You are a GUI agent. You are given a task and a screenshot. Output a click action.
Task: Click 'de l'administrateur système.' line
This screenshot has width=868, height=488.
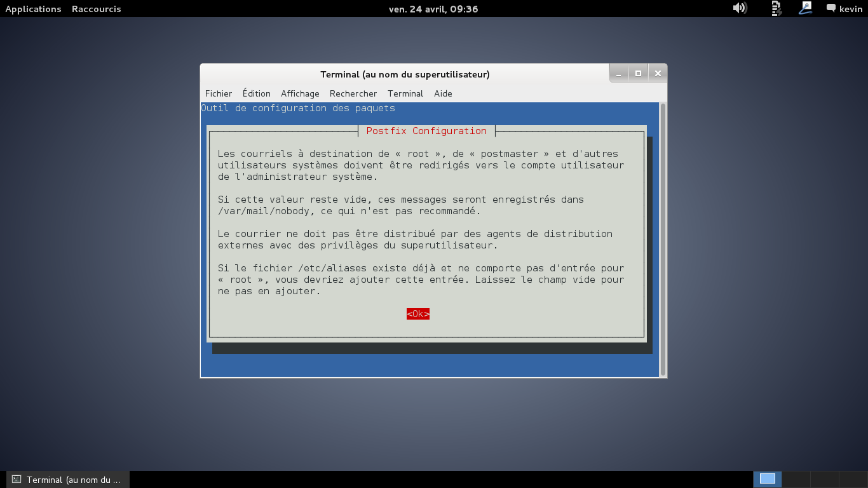point(298,177)
